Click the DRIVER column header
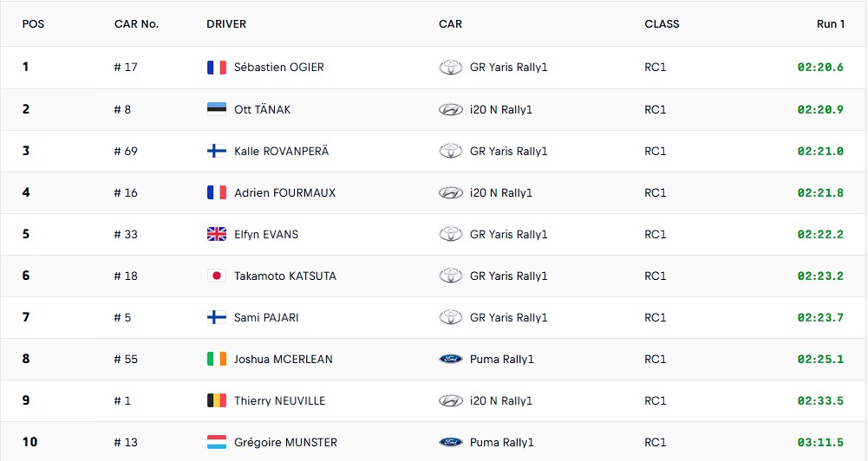Image resolution: width=868 pixels, height=461 pixels. (226, 24)
